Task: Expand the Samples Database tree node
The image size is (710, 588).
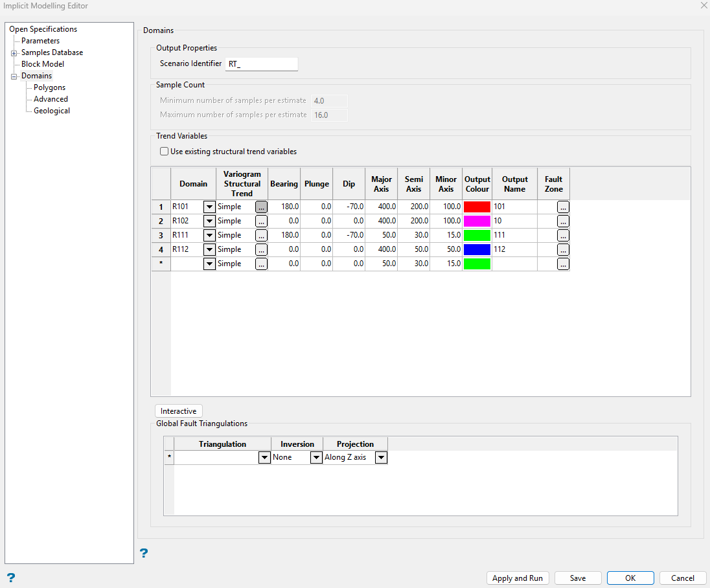Action: click(14, 53)
